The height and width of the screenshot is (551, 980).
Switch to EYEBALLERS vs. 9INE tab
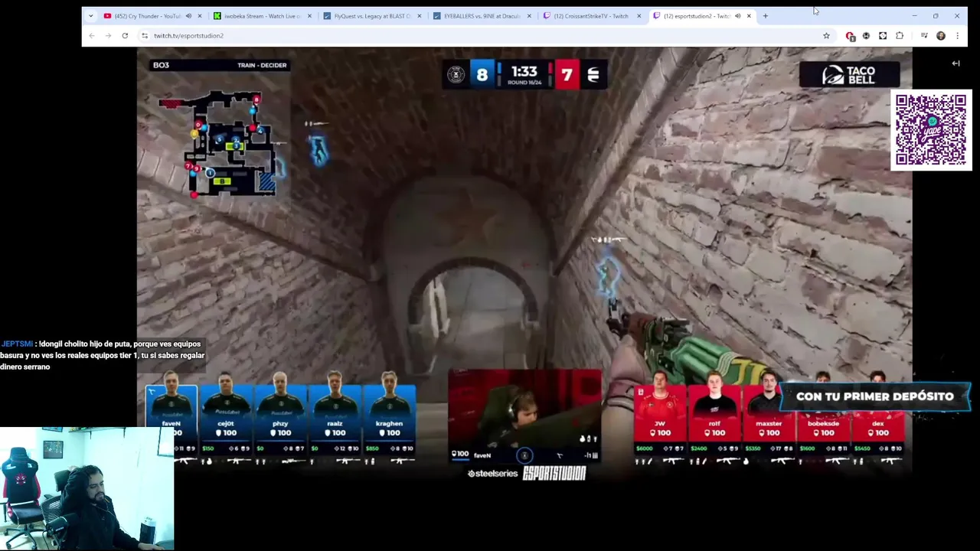point(482,16)
